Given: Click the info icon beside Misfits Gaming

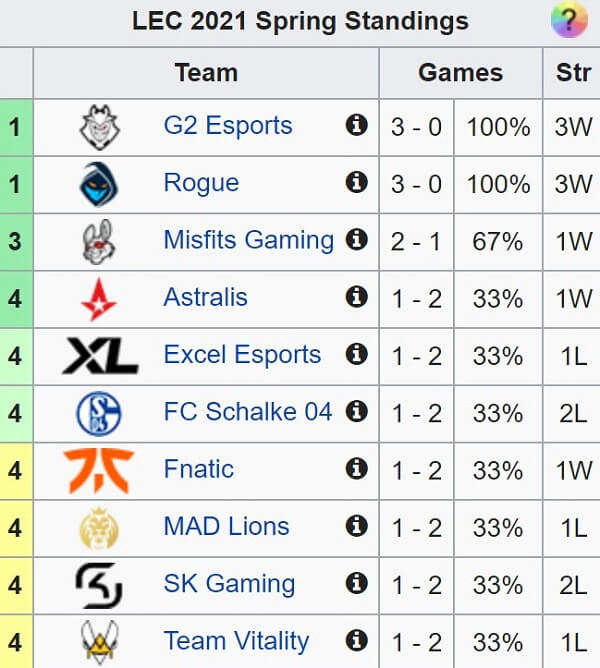Looking at the screenshot, I should click(x=357, y=239).
